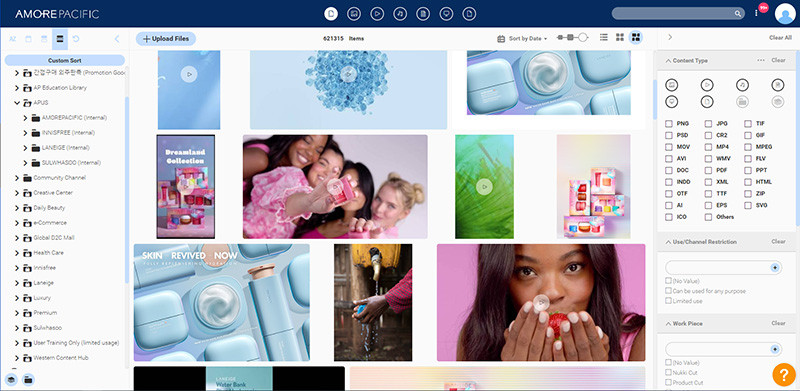Open the Sort by Date dropdown
This screenshot has width=800, height=391.
(522, 38)
